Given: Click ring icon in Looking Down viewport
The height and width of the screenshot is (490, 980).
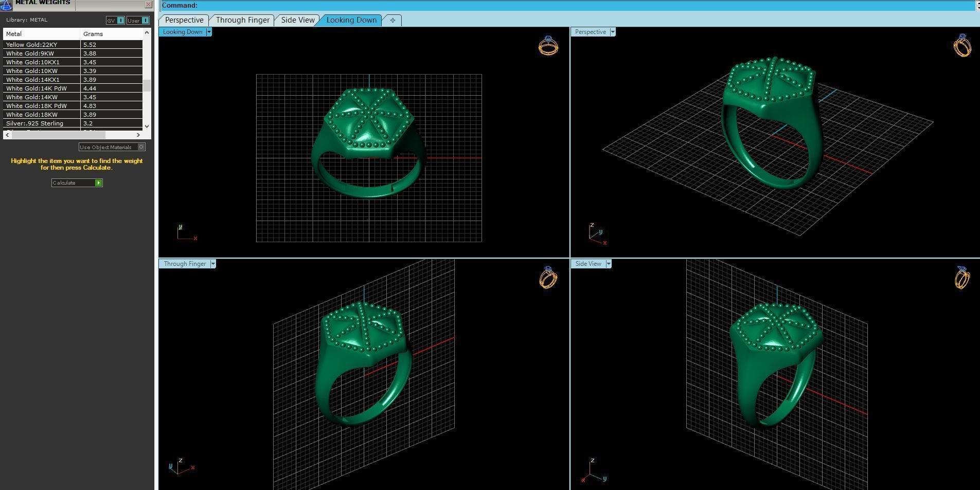Looking at the screenshot, I should (x=548, y=46).
